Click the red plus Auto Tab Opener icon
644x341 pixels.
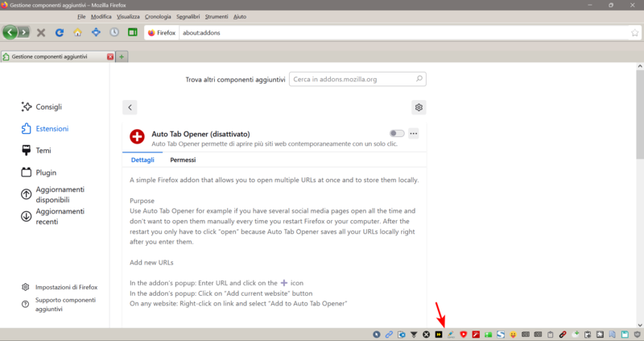[x=137, y=136]
